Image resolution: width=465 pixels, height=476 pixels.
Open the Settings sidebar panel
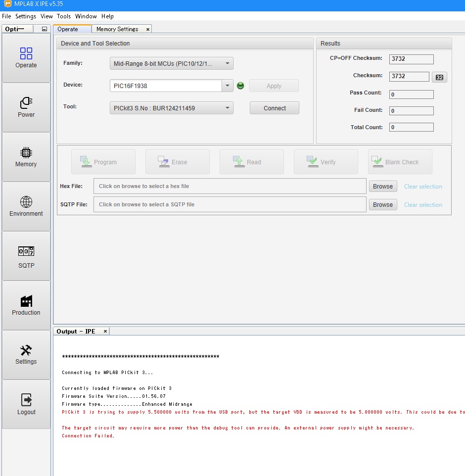tap(26, 355)
